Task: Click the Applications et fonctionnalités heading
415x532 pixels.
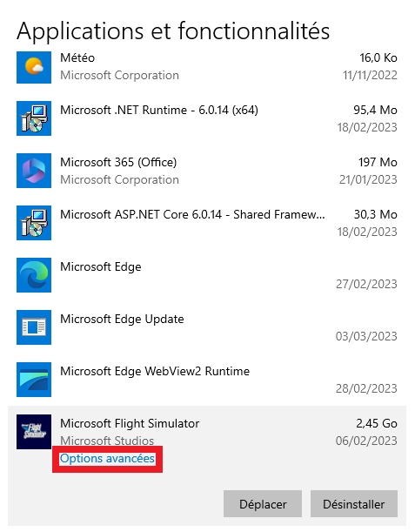Action: click(173, 31)
